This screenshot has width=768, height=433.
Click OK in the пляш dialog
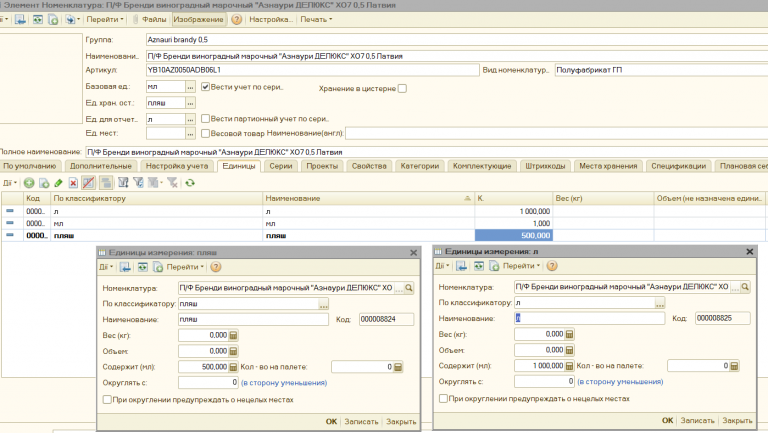pos(332,421)
